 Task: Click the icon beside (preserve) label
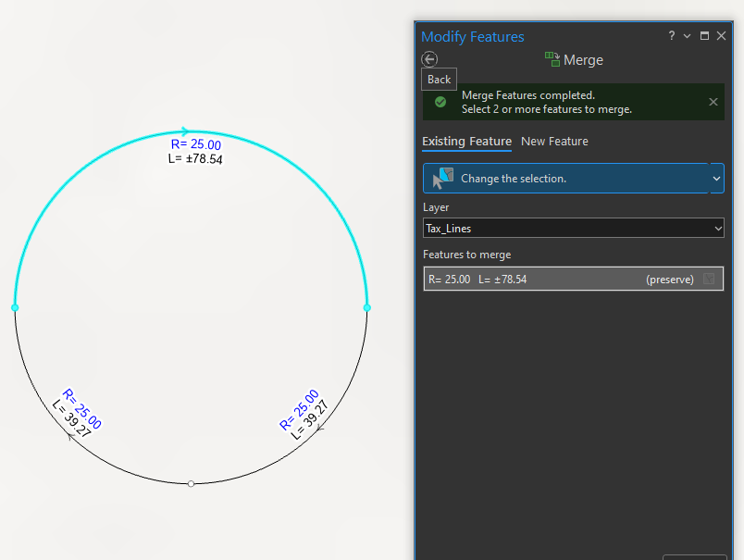pos(709,279)
